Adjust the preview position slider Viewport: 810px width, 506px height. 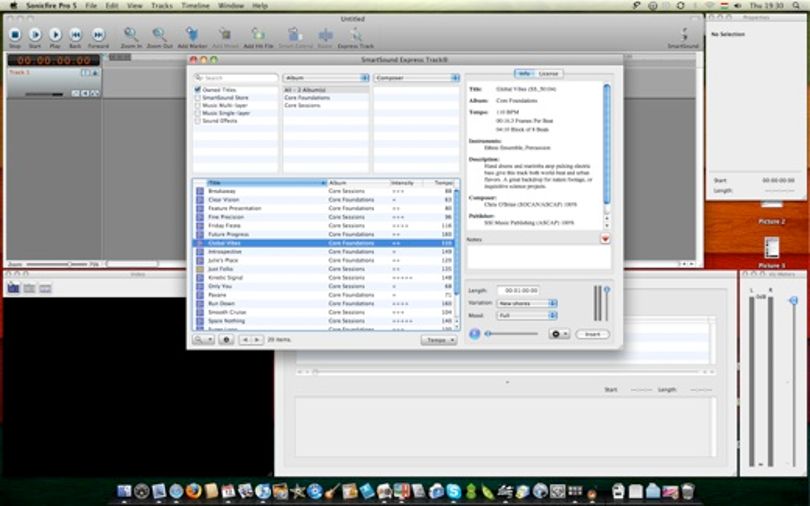pyautogui.click(x=512, y=334)
